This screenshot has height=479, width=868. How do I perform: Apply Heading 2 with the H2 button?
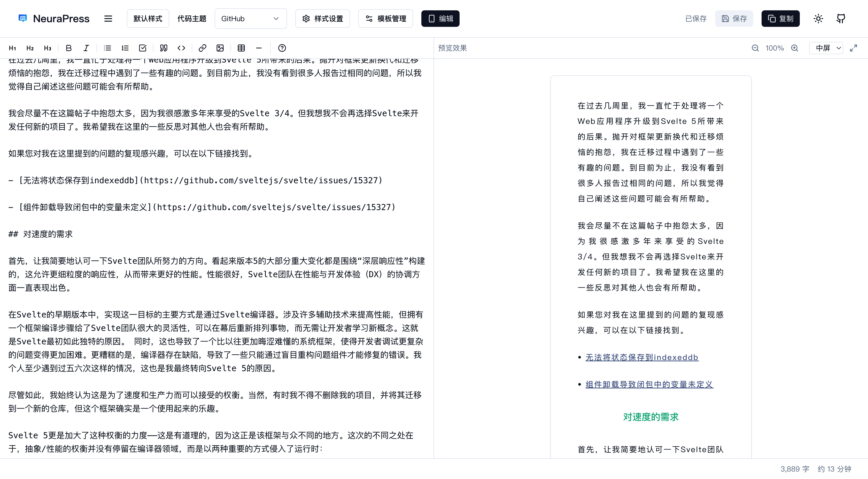click(30, 48)
